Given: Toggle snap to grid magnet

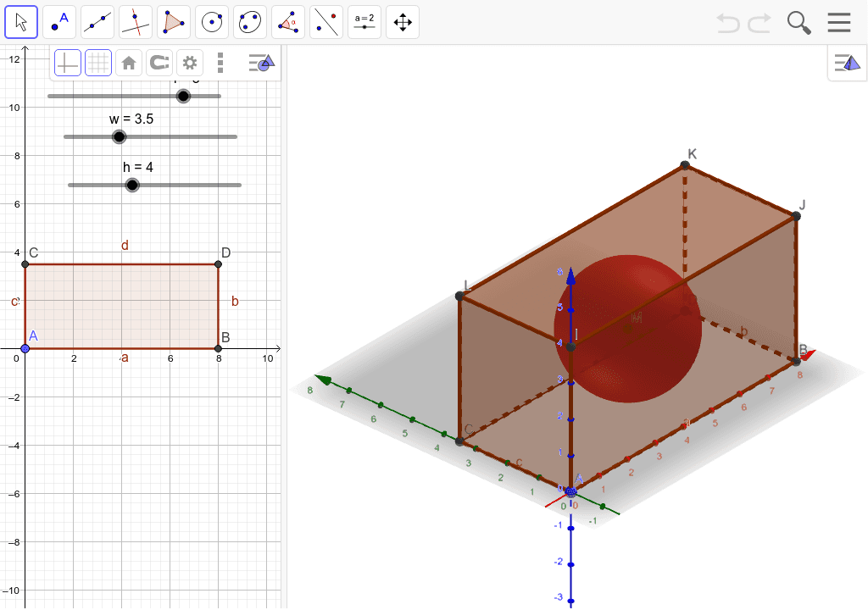Looking at the screenshot, I should pos(159,62).
